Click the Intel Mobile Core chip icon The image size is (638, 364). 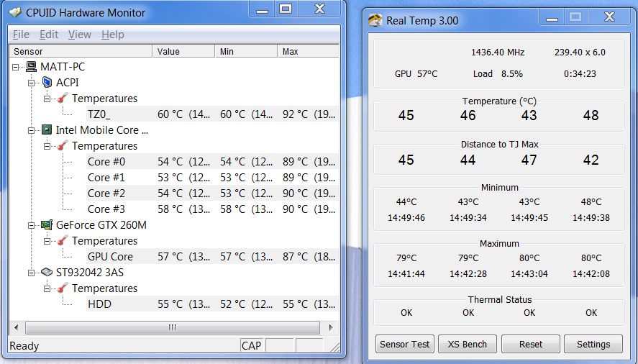(47, 130)
